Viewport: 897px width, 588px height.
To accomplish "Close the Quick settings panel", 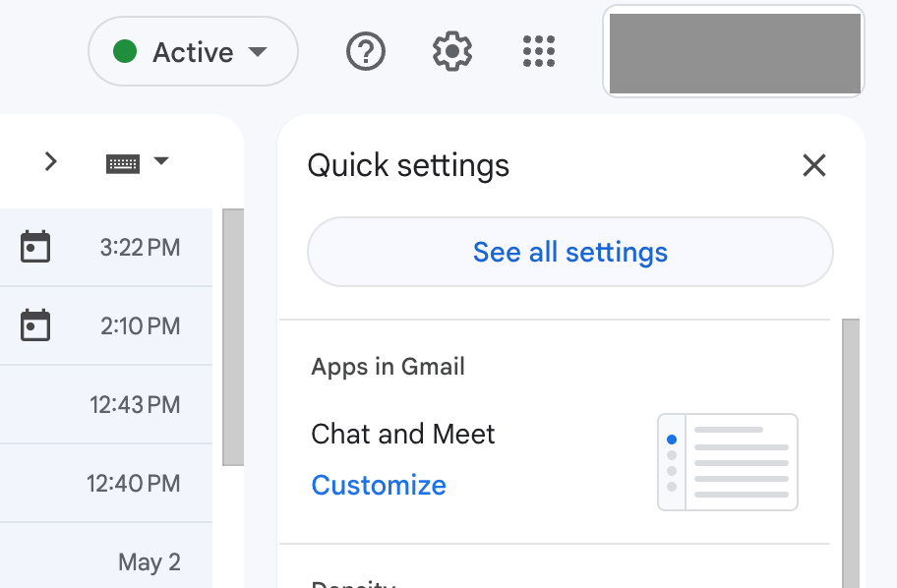I will [814, 165].
